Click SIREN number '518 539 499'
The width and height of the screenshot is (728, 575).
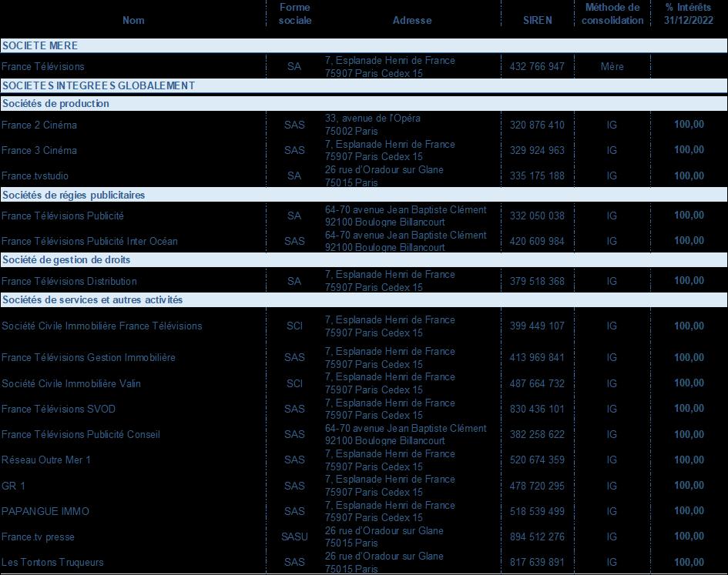537,512
